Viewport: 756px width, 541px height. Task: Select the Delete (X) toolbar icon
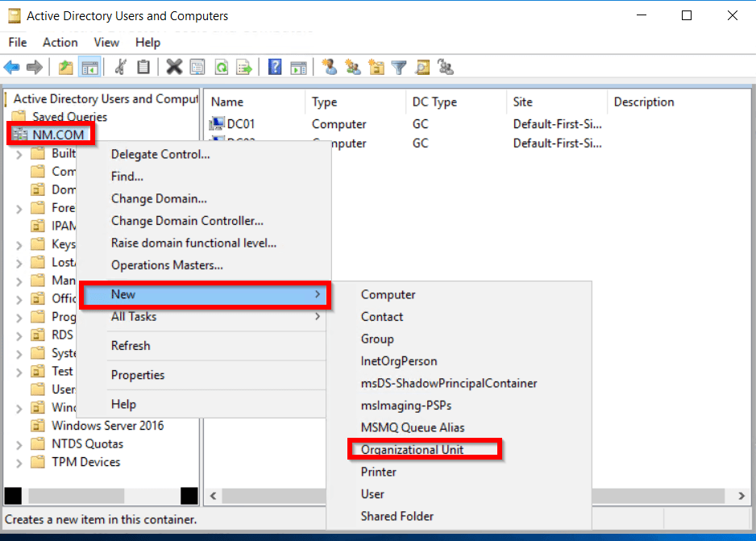click(174, 67)
